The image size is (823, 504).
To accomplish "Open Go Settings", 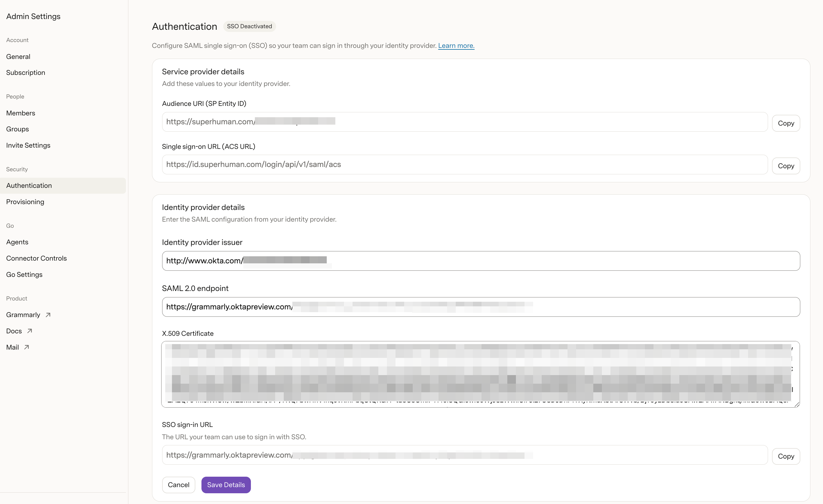I will click(24, 274).
